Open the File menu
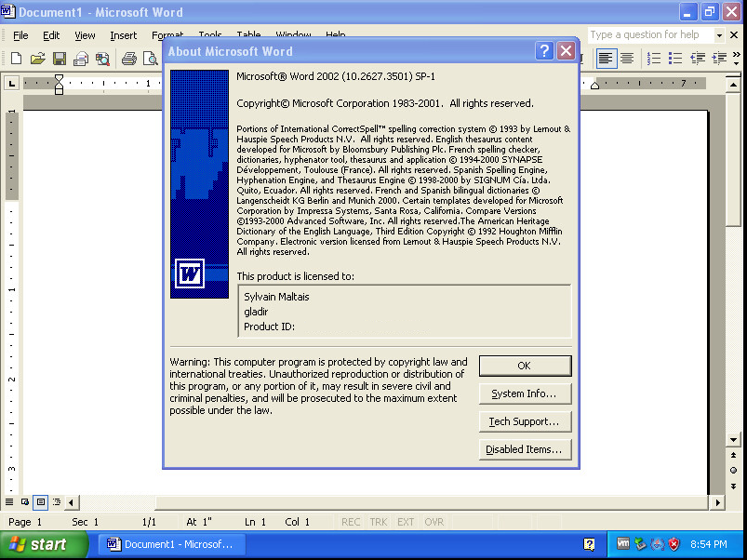 point(20,35)
